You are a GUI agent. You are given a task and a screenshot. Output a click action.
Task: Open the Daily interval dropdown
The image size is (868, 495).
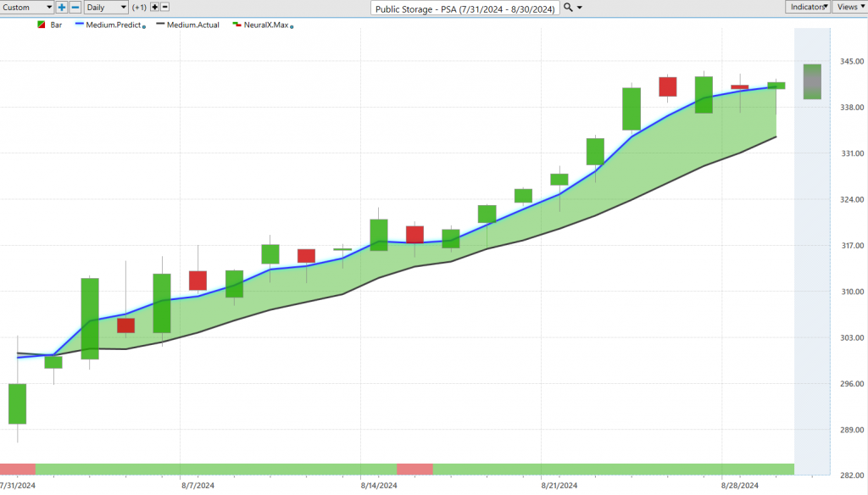106,7
